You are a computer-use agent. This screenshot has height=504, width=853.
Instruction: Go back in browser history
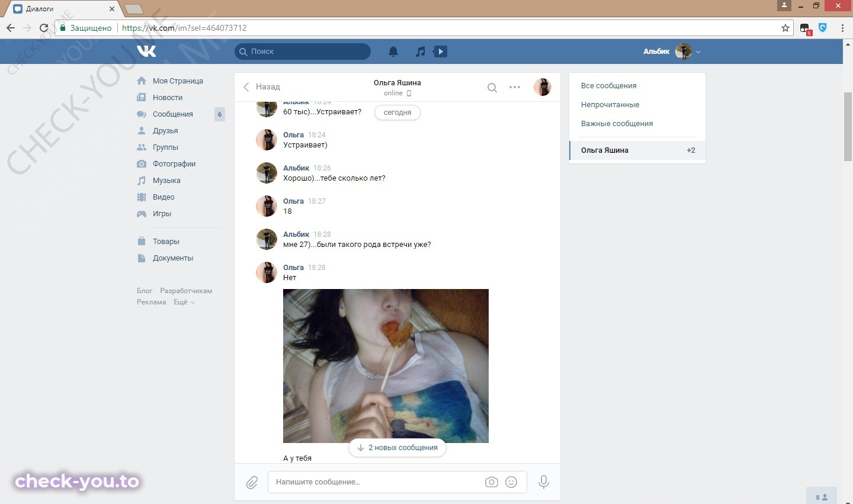pyautogui.click(x=11, y=28)
